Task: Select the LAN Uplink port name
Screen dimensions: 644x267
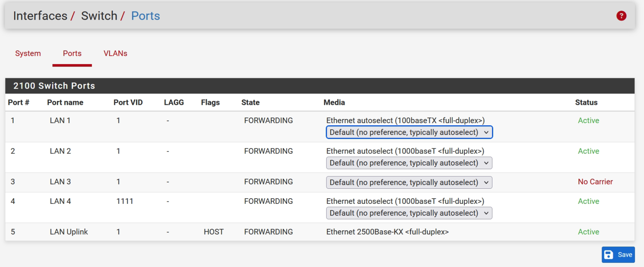Action: click(x=69, y=232)
